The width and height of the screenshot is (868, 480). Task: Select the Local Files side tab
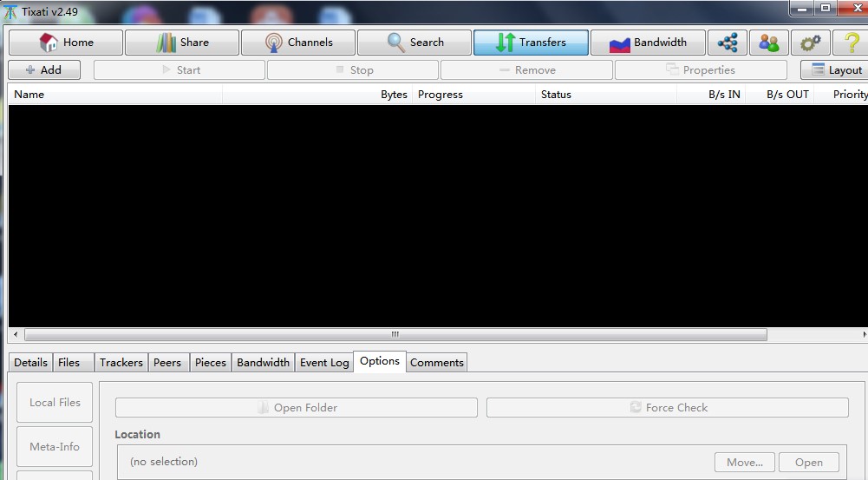pyautogui.click(x=55, y=403)
